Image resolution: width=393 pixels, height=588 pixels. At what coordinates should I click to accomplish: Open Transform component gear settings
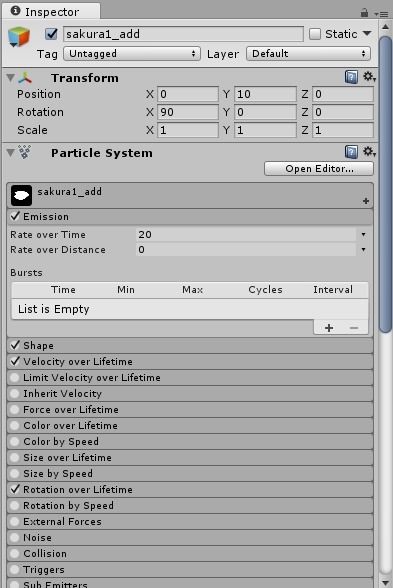coord(369,77)
